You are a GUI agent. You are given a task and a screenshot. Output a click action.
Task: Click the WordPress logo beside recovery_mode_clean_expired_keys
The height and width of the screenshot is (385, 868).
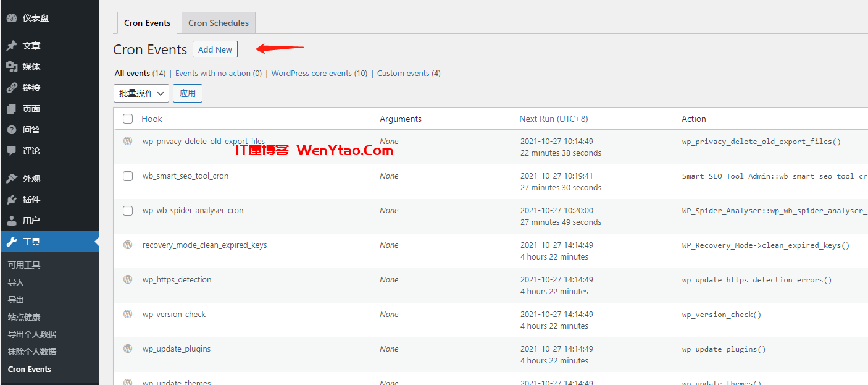(x=128, y=245)
